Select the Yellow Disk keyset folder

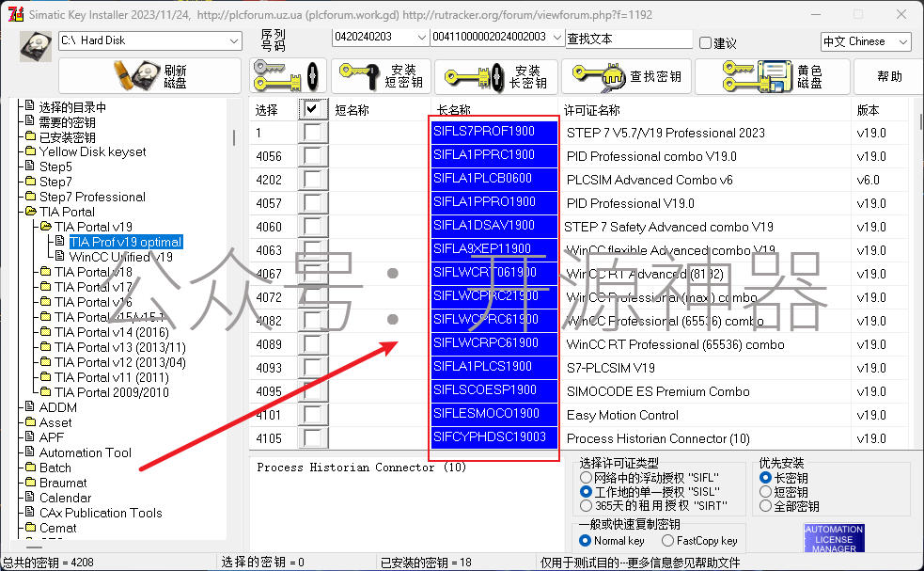(92, 151)
